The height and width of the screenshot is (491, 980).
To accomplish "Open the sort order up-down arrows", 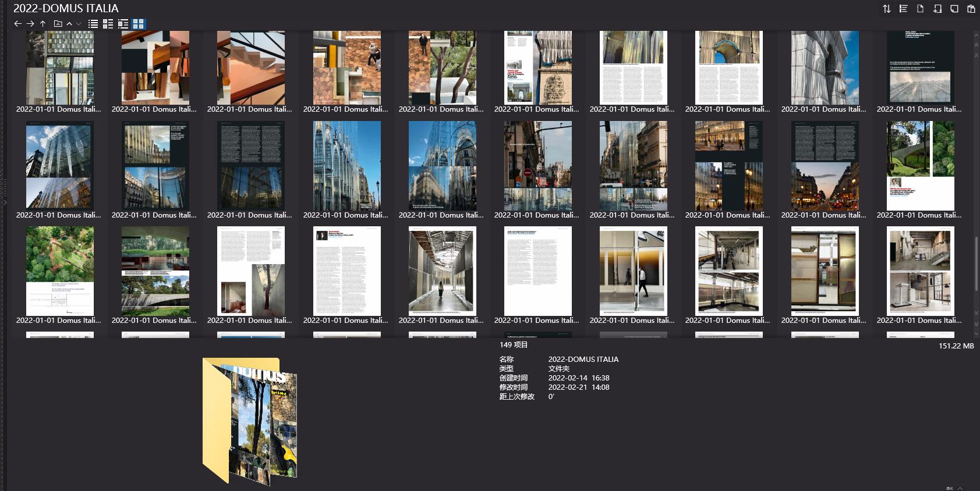I will click(x=886, y=9).
